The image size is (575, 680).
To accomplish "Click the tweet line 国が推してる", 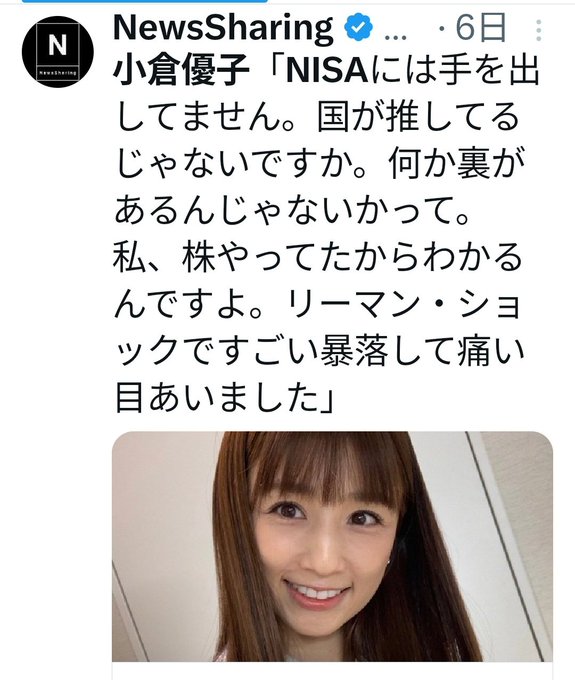I will point(317,117).
